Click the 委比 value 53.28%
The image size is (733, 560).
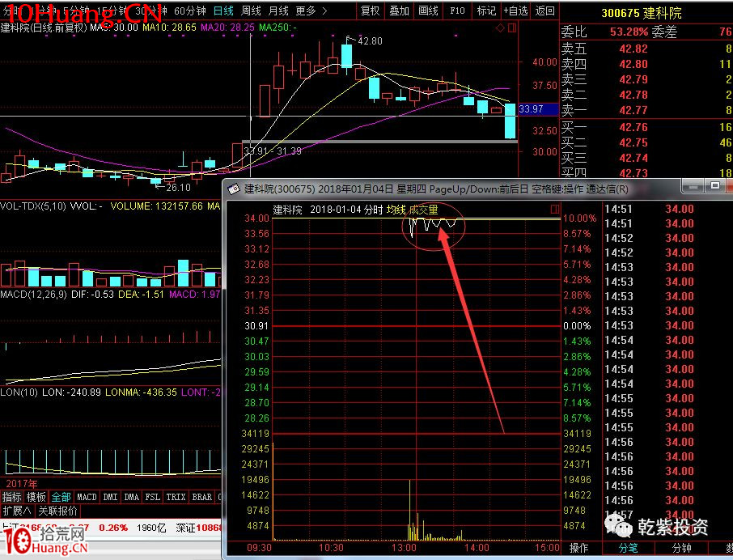[x=629, y=32]
